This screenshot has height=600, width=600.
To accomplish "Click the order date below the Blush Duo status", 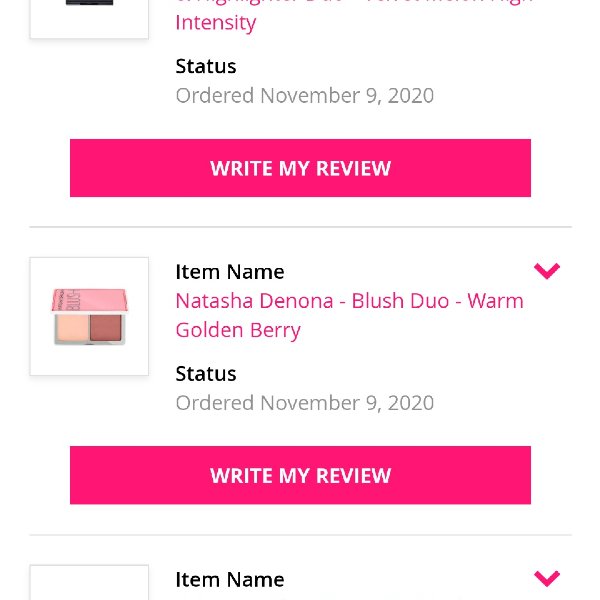I will point(305,403).
